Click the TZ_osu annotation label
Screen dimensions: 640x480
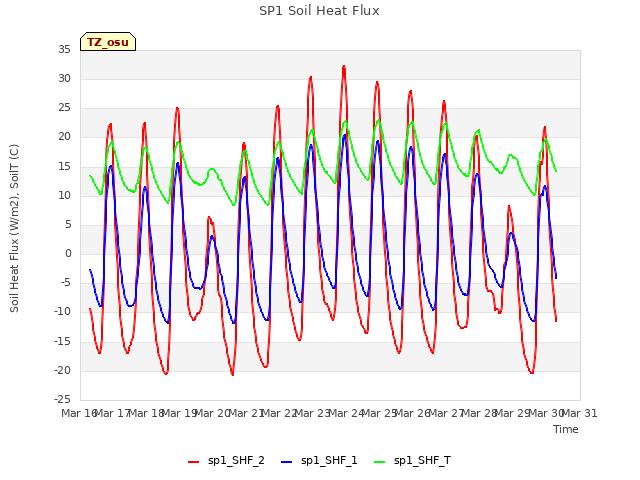click(x=108, y=42)
